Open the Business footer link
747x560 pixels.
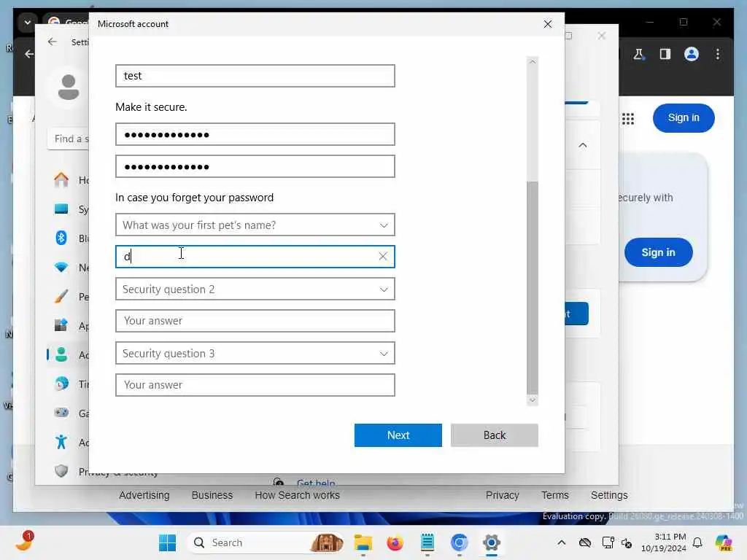pyautogui.click(x=212, y=495)
